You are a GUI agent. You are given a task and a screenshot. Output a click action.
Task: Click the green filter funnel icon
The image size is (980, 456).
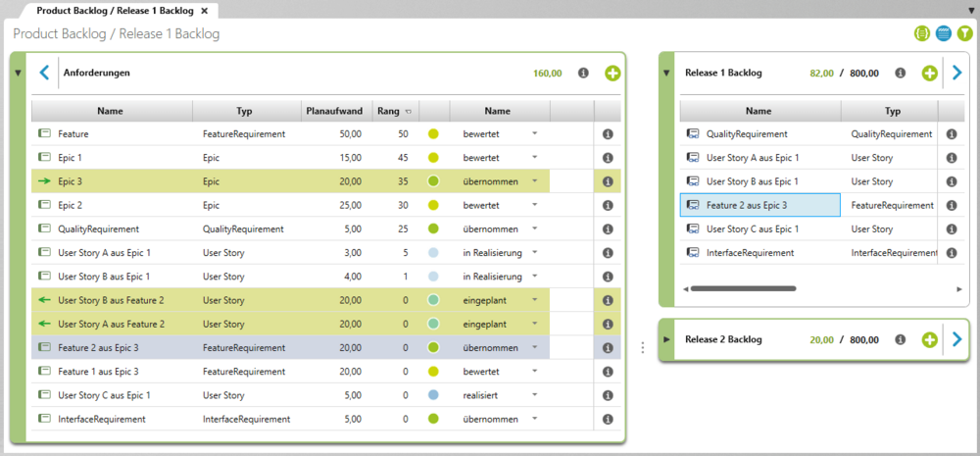pyautogui.click(x=963, y=33)
